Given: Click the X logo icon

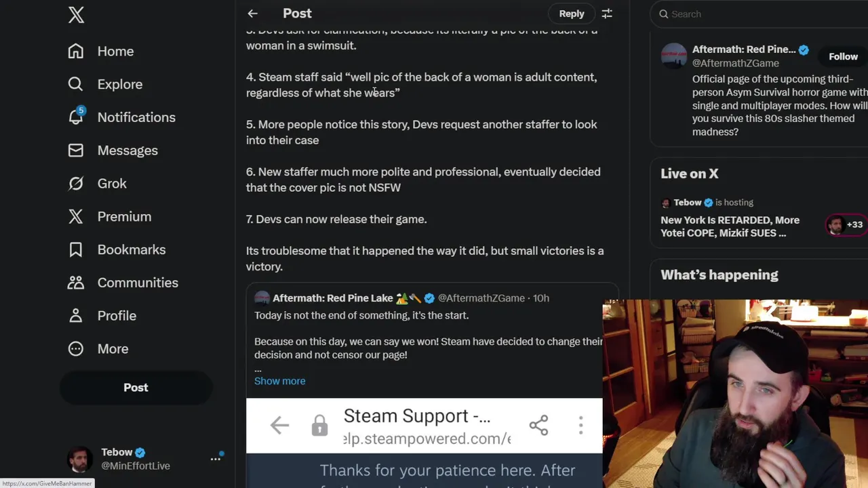Looking at the screenshot, I should 76,15.
